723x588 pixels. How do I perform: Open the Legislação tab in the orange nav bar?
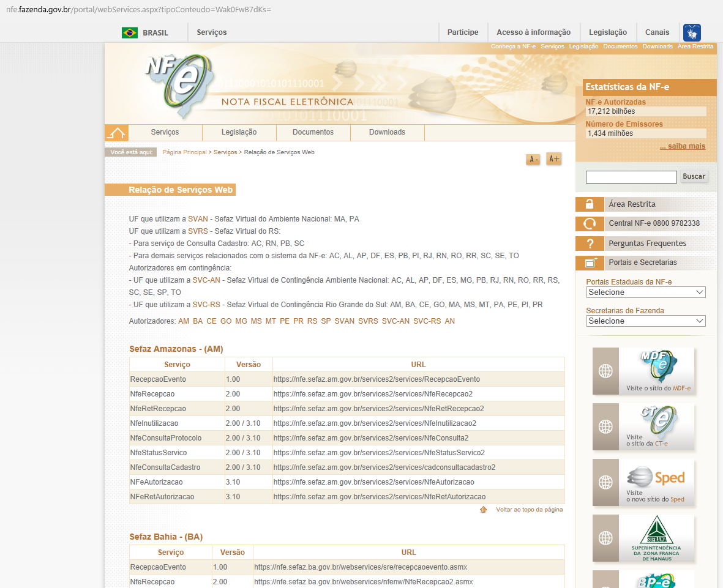click(x=239, y=132)
